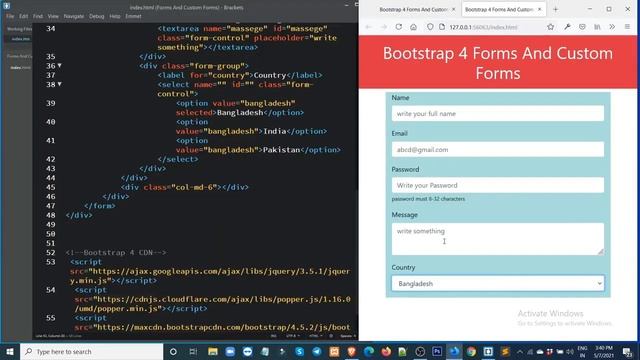Screen dimensions: 640x360
Task: Open a new Firefox tab
Action: tap(555, 9)
